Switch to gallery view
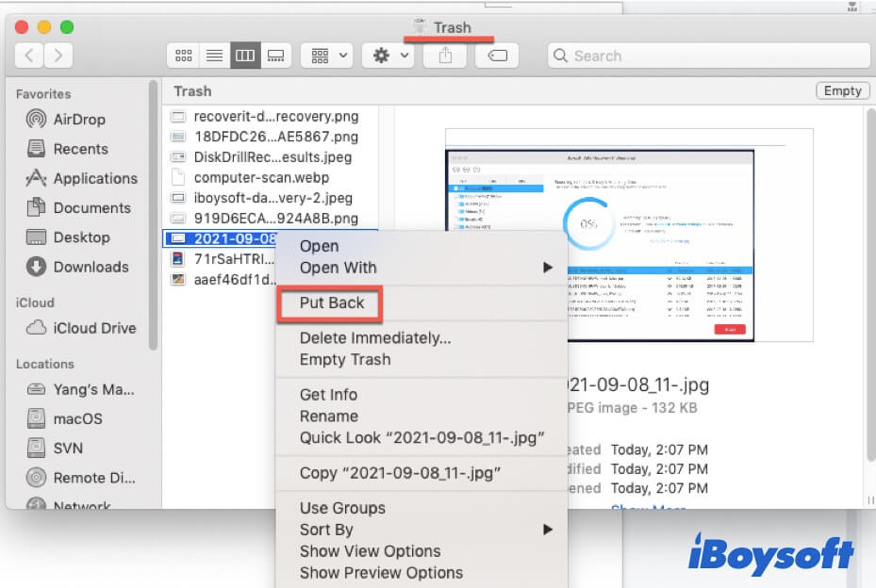 275,56
